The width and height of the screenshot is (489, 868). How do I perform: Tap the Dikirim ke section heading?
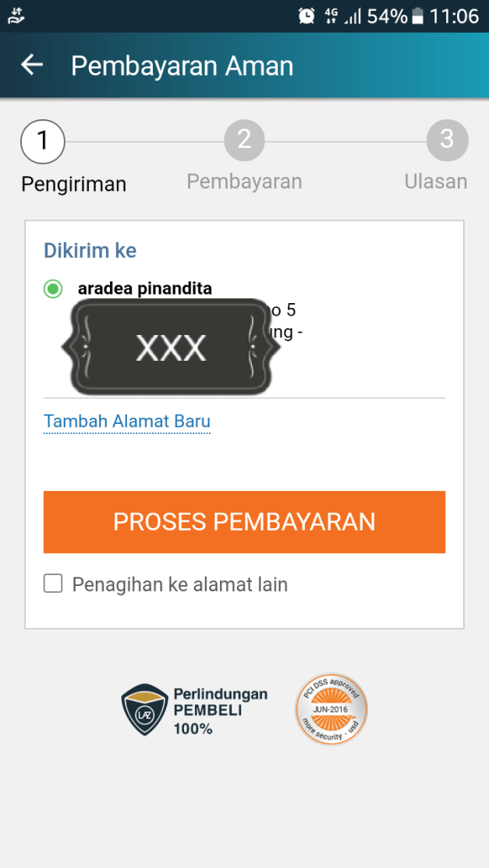tap(90, 250)
